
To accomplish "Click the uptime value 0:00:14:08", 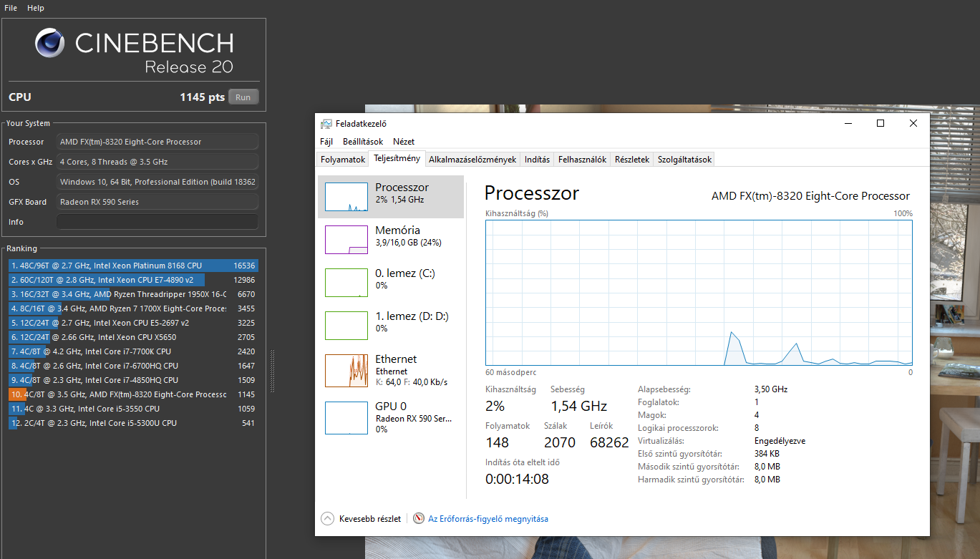I will [x=517, y=480].
